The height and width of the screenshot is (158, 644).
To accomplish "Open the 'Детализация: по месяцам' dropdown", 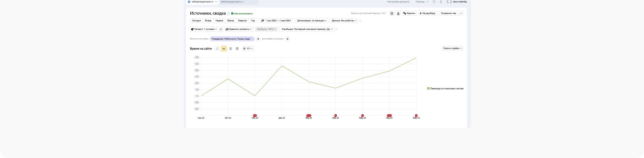I will tap(311, 21).
